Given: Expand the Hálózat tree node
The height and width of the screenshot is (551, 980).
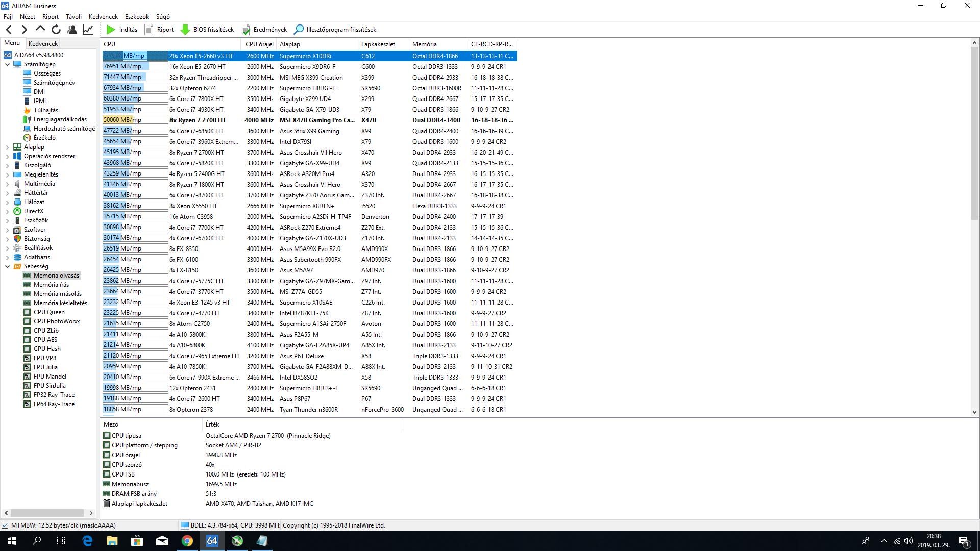Looking at the screenshot, I should coord(7,202).
